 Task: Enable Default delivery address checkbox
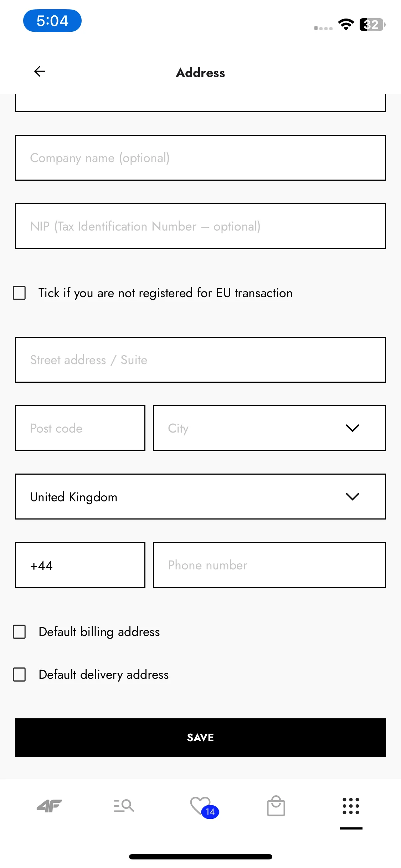click(x=19, y=675)
